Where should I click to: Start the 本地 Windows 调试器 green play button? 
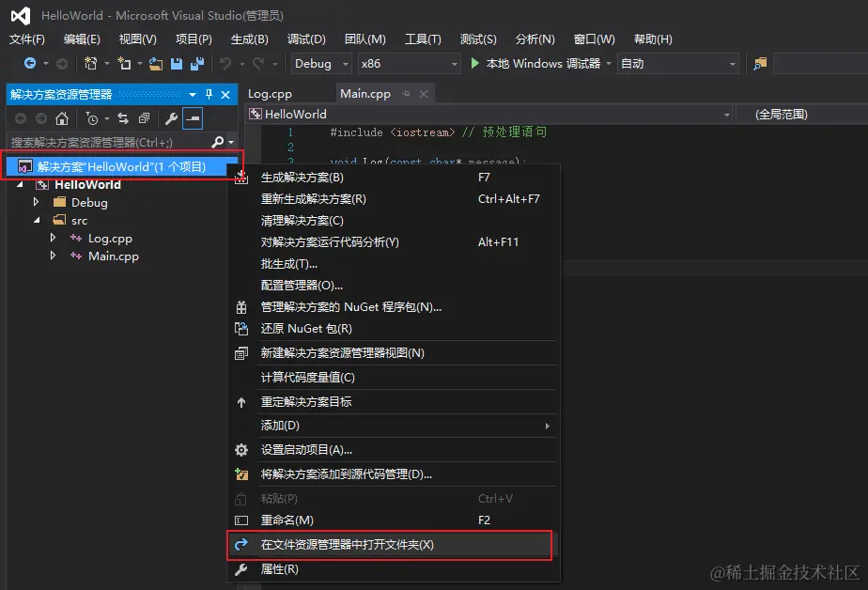[474, 63]
